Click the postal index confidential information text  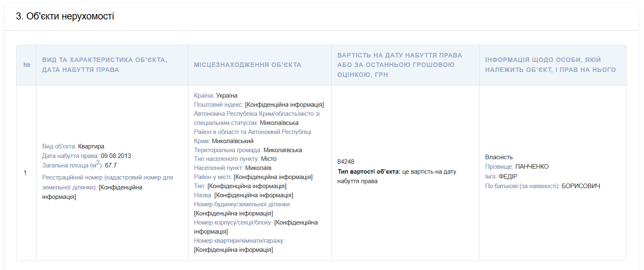(284, 105)
